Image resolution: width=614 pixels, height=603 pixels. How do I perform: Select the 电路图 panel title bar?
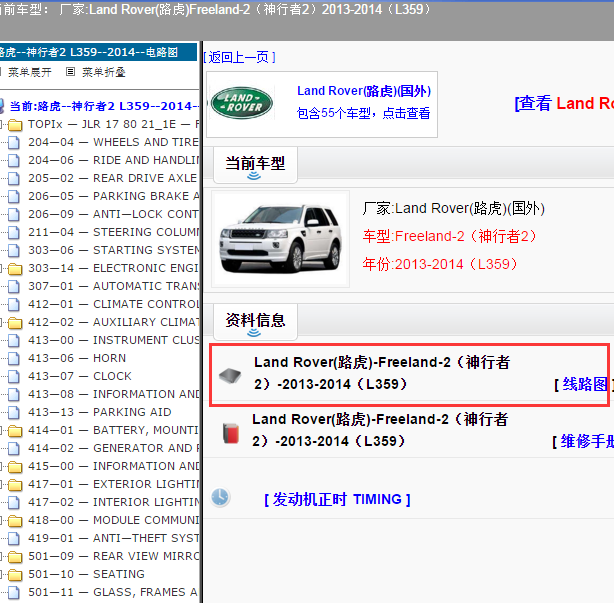tap(98, 52)
